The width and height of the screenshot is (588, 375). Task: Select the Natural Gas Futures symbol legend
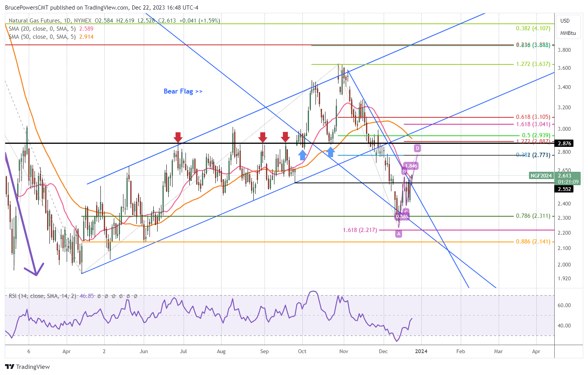point(114,21)
